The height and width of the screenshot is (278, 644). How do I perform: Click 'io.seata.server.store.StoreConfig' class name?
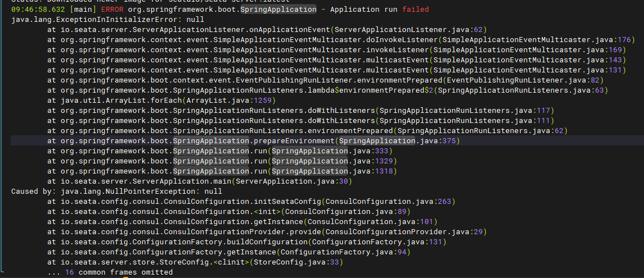click(x=135, y=262)
